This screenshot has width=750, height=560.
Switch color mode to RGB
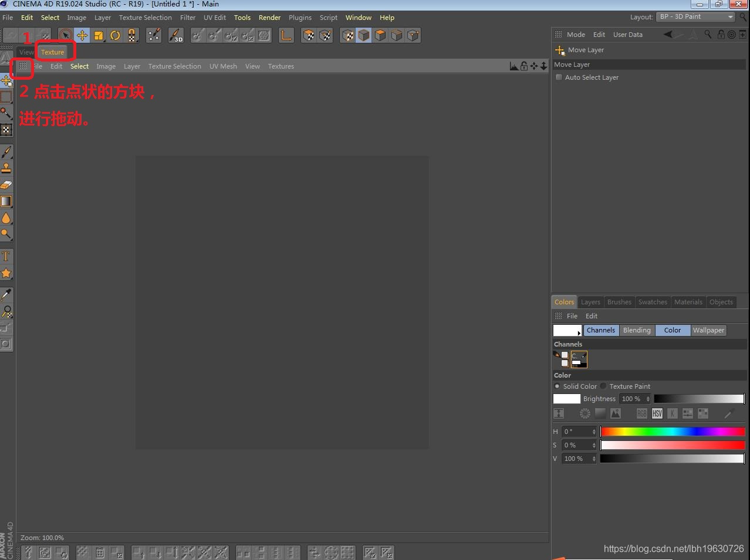(x=642, y=413)
